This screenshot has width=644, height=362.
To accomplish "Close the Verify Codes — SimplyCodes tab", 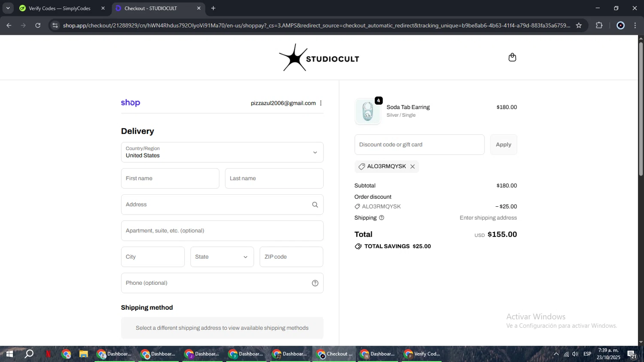I will pyautogui.click(x=103, y=8).
